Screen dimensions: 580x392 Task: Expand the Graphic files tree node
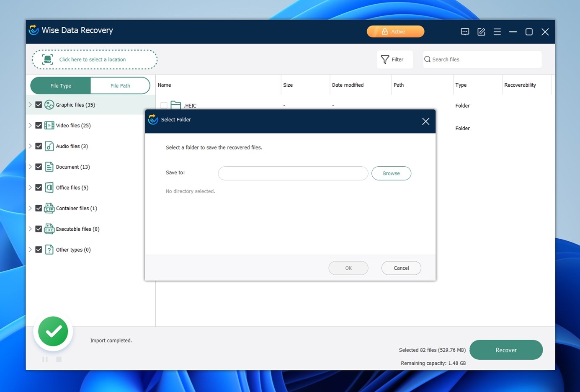point(30,105)
